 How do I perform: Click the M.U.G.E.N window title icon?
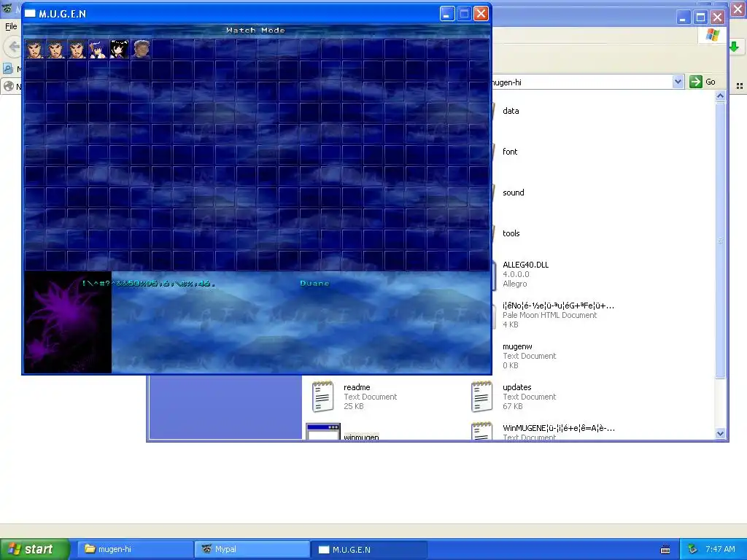(x=30, y=13)
